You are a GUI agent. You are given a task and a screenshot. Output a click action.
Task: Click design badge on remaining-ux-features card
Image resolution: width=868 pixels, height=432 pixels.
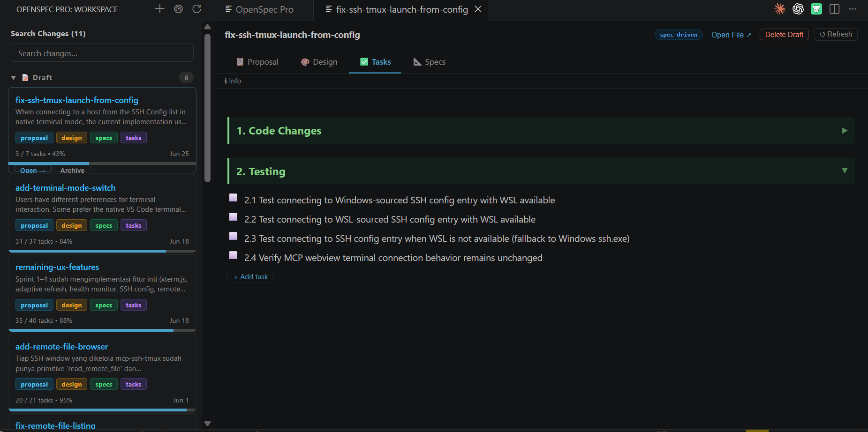pyautogui.click(x=72, y=305)
